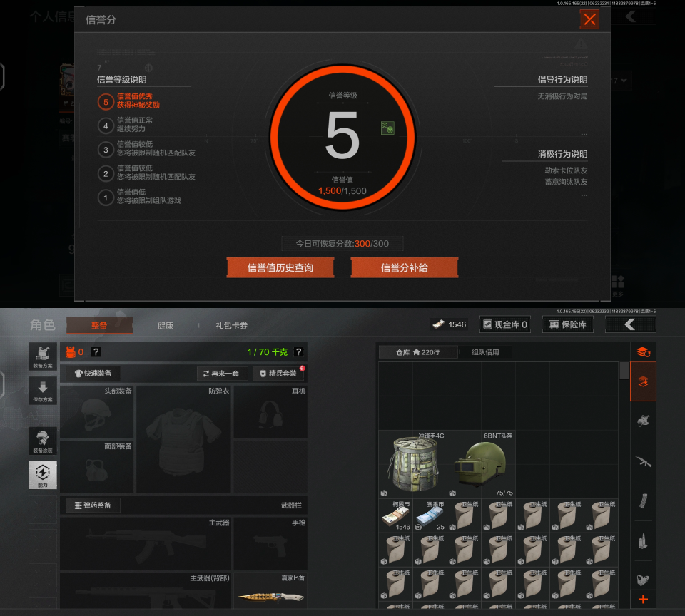
Task: Click 保存方案 save loadout icon
Action: 43,391
